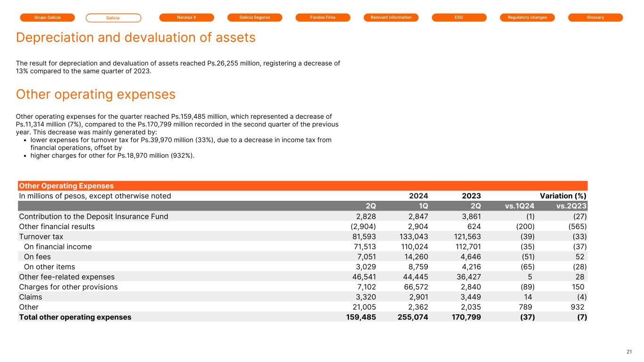Image resolution: width=644 pixels, height=362 pixels.
Task: Jump to the Glossary tab
Action: (595, 17)
